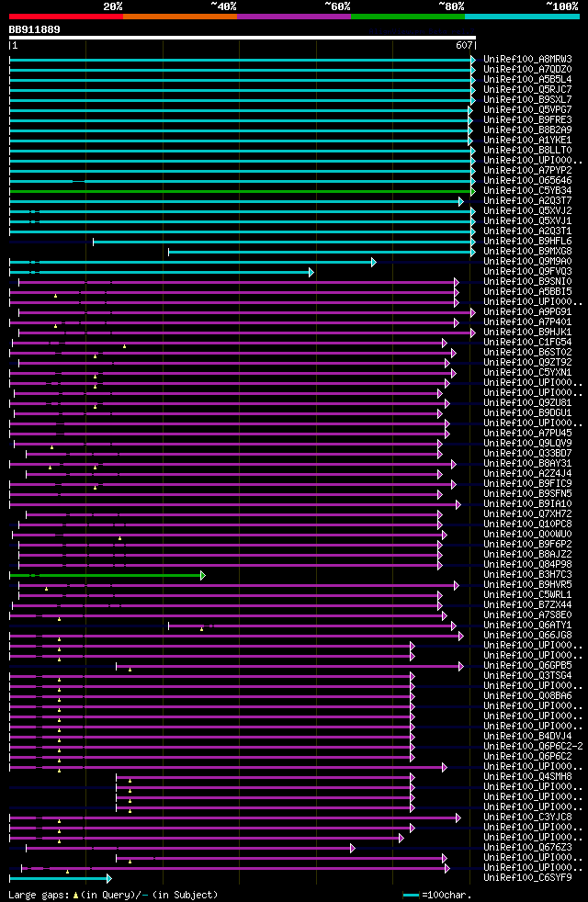Open hit UniRef100_B9HJK1
The height and width of the screenshot is (902, 588).
tap(527, 333)
